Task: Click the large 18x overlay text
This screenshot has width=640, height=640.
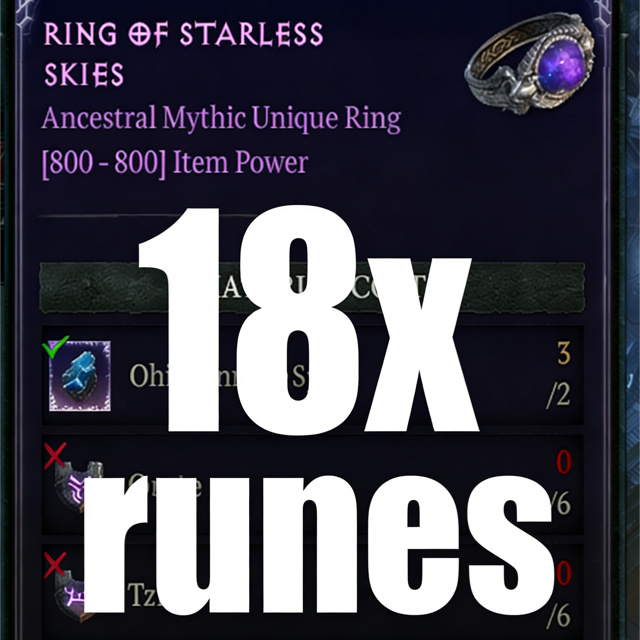Action: tap(308, 320)
